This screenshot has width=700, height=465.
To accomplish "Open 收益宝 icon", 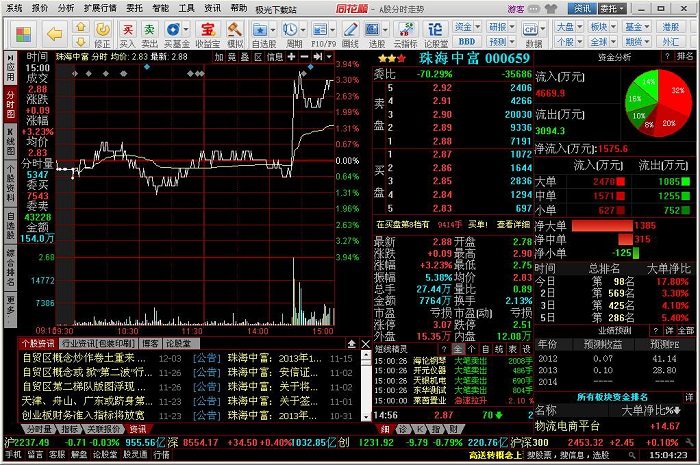I will [x=208, y=30].
